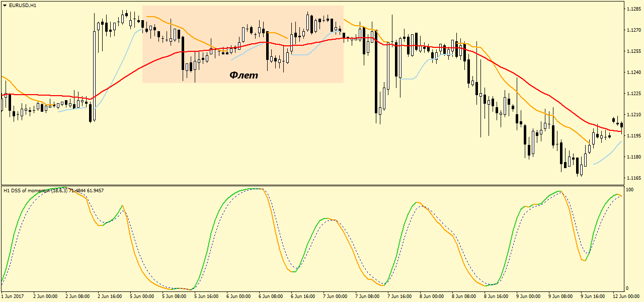Click the H1 DSS of momentum indicator label
644x302 pixels.
[x=53, y=191]
